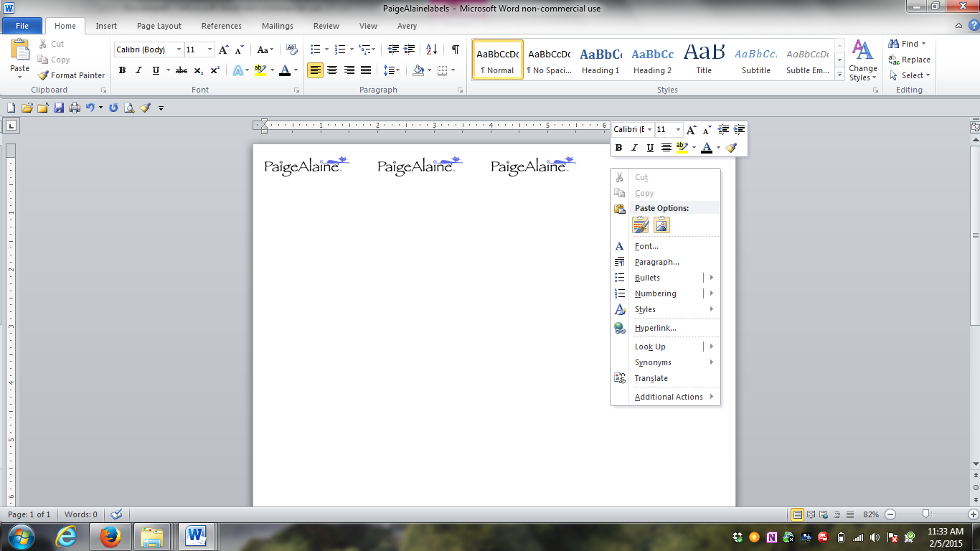Expand the Bullets submenu in context menu
The height and width of the screenshot is (551, 980).
(x=712, y=278)
